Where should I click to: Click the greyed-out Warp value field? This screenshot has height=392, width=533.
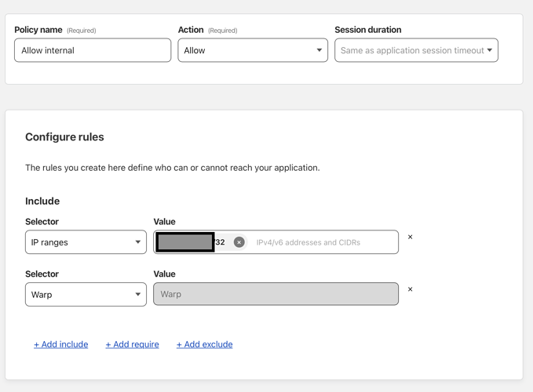click(x=276, y=294)
